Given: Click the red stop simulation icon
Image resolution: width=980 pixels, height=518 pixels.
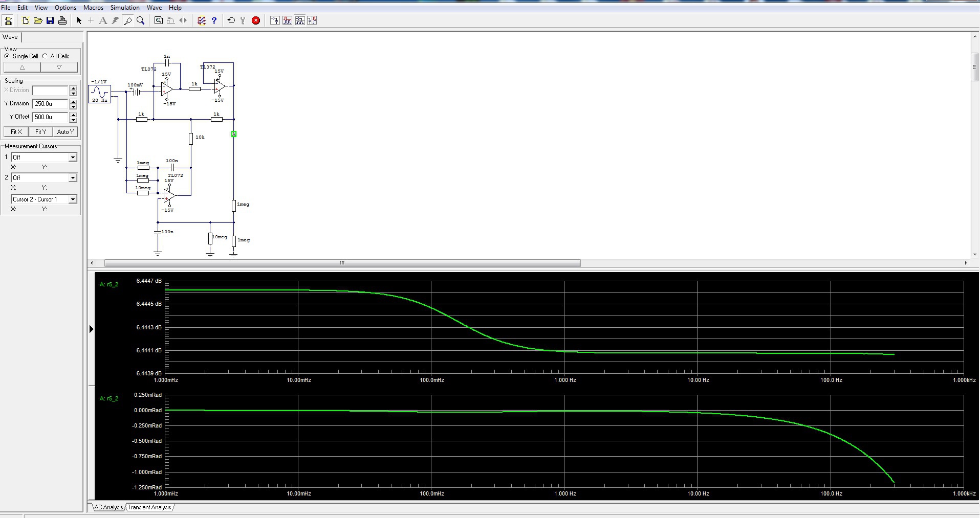Looking at the screenshot, I should (x=256, y=20).
